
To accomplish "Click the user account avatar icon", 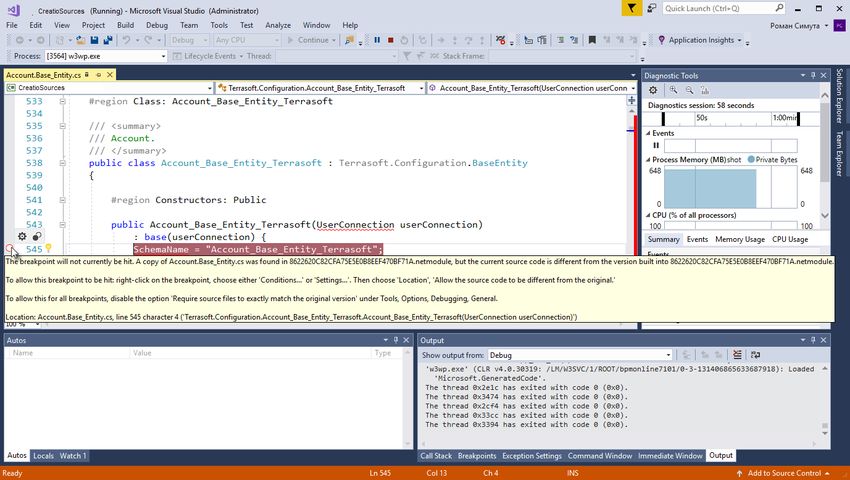I will coord(839,25).
